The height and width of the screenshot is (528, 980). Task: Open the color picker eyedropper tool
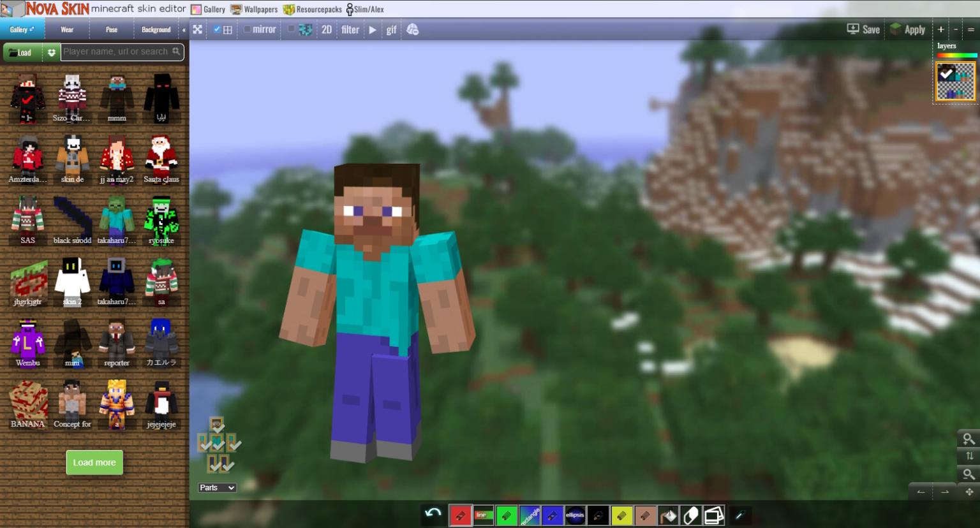pyautogui.click(x=739, y=515)
